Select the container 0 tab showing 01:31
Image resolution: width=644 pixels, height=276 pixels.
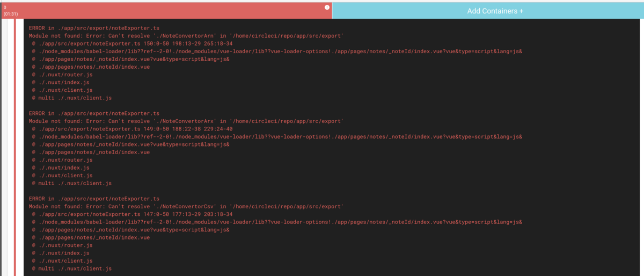coord(166,10)
